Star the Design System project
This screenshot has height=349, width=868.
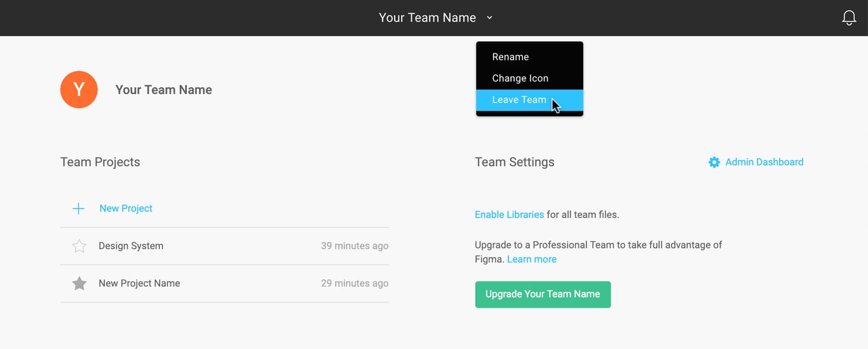pos(79,246)
